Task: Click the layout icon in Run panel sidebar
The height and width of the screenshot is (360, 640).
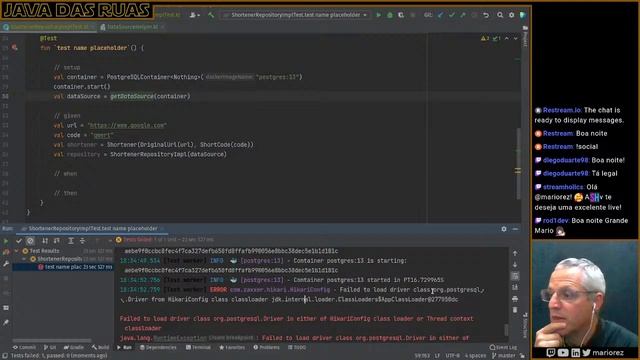Action: point(6,308)
